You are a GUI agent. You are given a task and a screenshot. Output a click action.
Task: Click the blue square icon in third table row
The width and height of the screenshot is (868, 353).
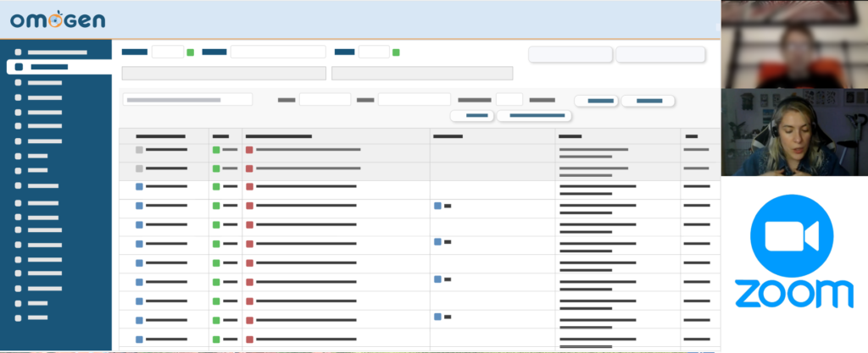pyautogui.click(x=140, y=186)
